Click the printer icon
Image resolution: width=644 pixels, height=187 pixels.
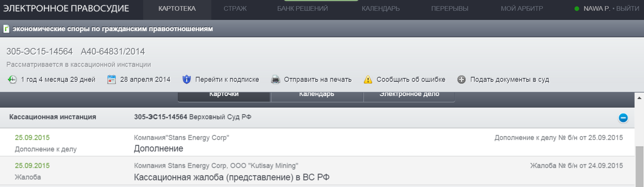point(275,79)
